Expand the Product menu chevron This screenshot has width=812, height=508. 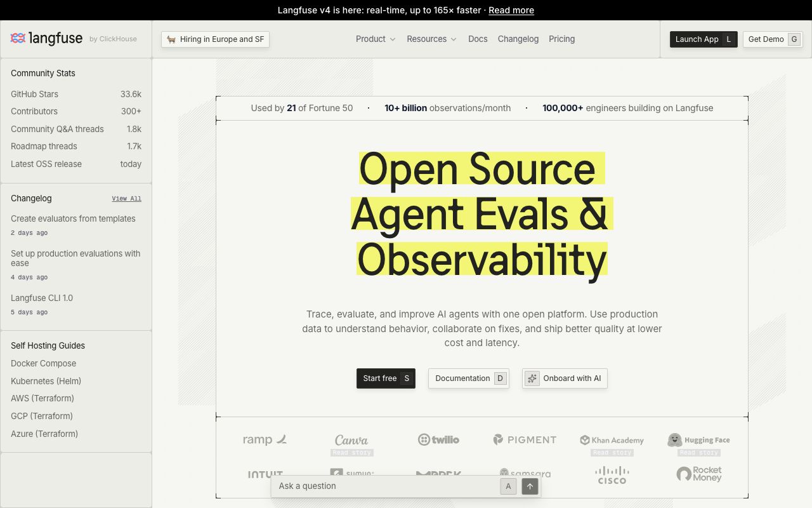[x=393, y=39]
